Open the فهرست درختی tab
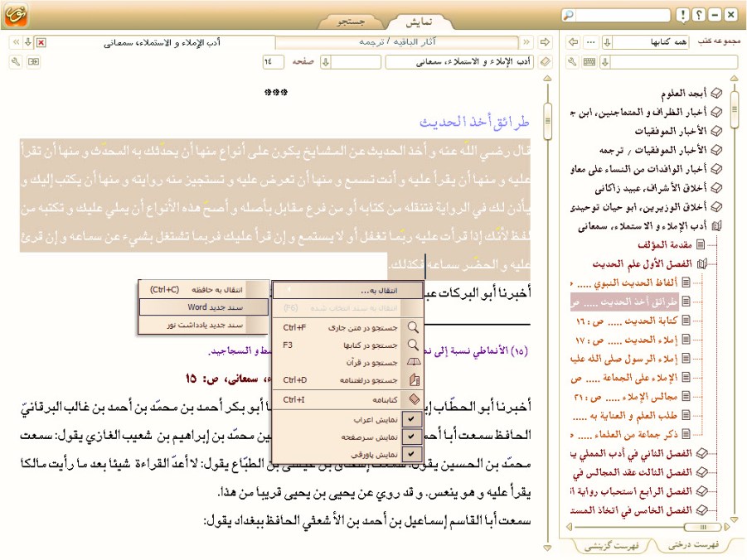 click(693, 544)
